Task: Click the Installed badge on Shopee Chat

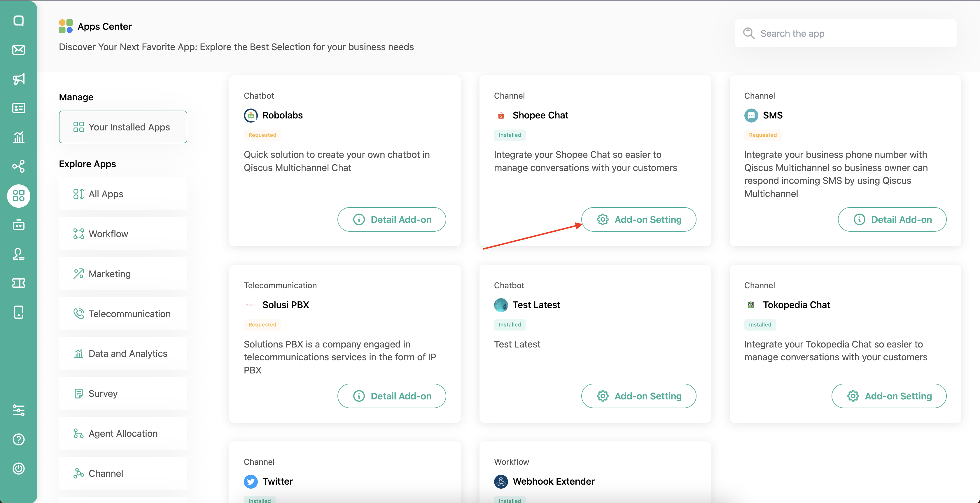Action: pos(510,135)
